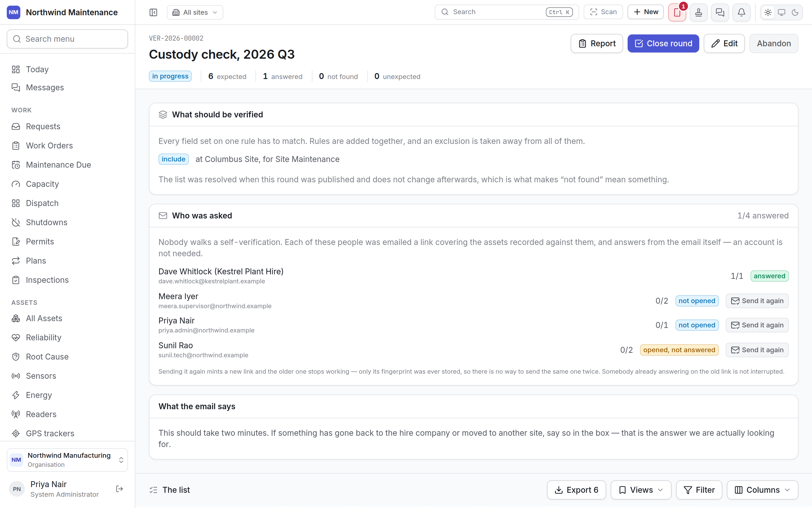Click the Scan button
The width and height of the screenshot is (812, 508).
(603, 12)
